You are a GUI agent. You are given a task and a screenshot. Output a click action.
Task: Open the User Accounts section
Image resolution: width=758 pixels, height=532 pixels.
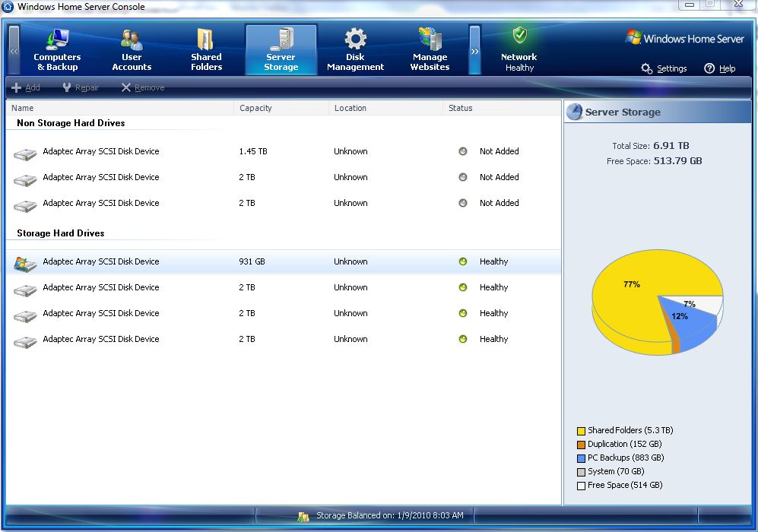pos(132,50)
